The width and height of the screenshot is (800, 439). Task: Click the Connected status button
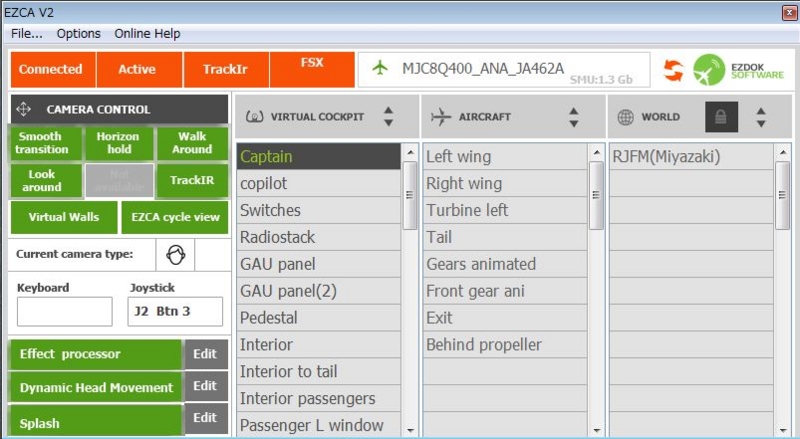53,69
